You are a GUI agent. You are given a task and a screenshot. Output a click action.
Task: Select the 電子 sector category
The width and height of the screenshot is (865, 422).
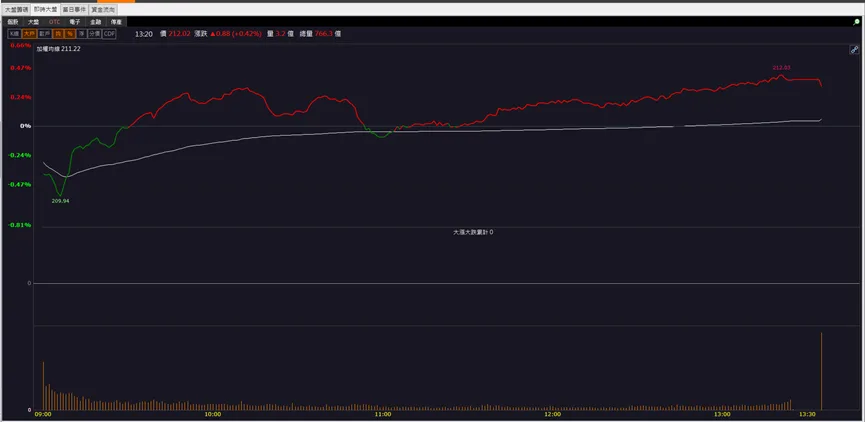[x=75, y=22]
